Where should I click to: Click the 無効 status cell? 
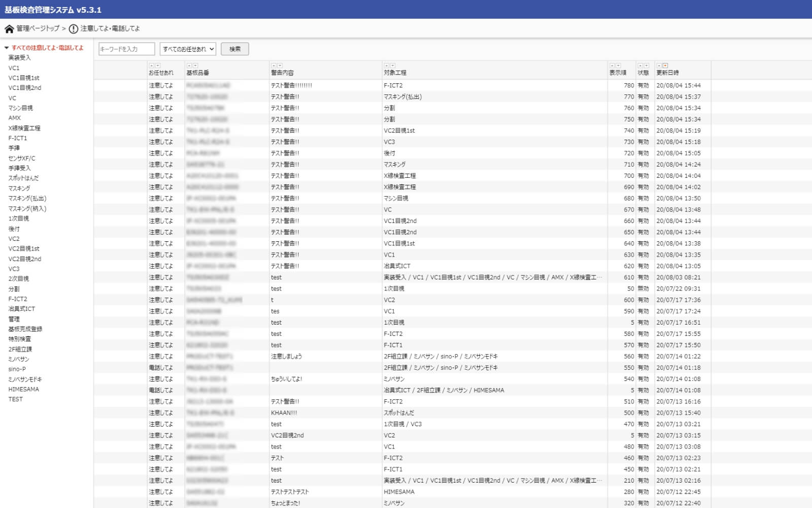coord(644,289)
